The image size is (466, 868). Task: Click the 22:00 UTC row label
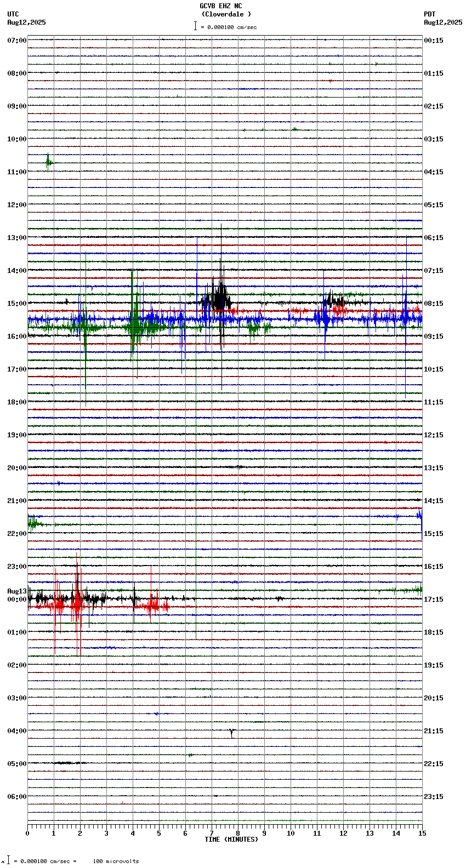(x=16, y=534)
